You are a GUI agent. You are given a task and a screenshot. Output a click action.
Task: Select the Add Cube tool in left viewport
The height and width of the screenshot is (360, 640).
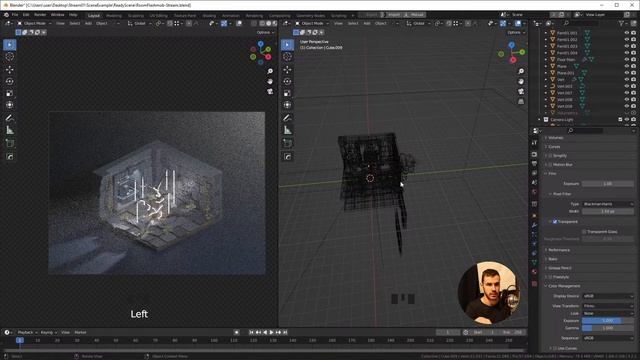9,143
